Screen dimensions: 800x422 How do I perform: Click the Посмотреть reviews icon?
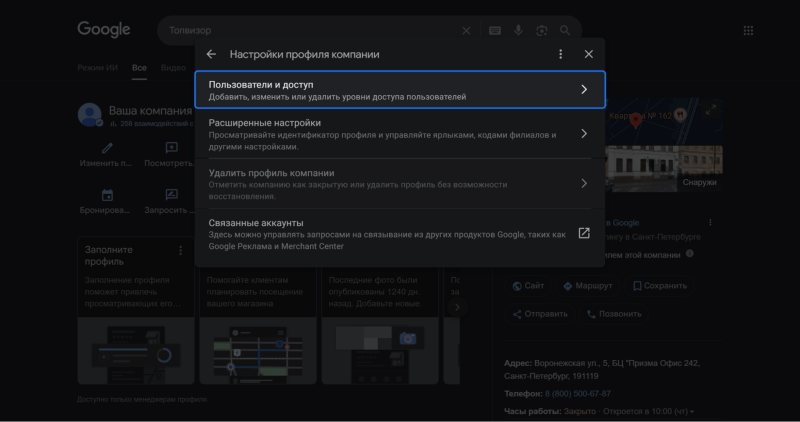point(171,148)
